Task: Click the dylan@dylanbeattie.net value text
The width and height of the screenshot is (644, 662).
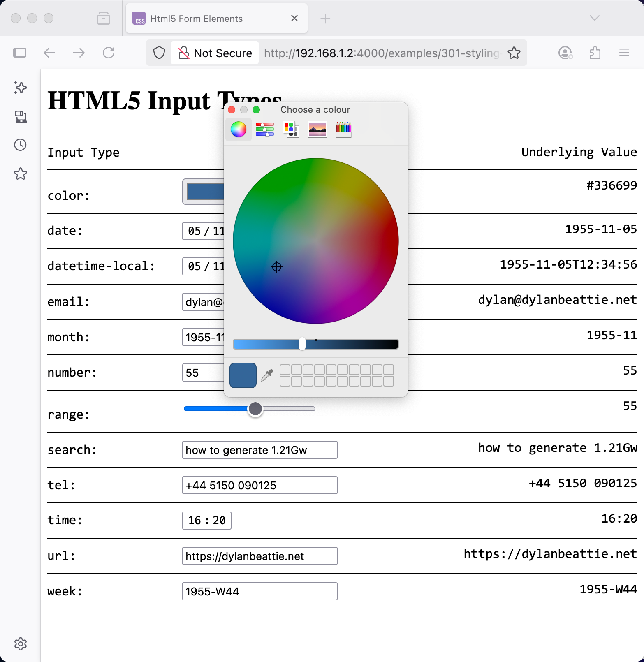Action: pos(558,300)
